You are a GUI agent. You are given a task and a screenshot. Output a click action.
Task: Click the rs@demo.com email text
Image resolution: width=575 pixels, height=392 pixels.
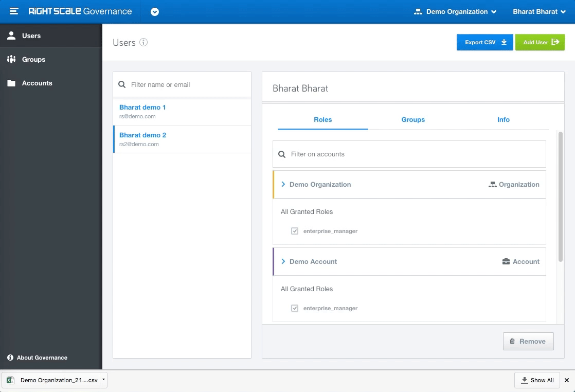[x=137, y=117]
